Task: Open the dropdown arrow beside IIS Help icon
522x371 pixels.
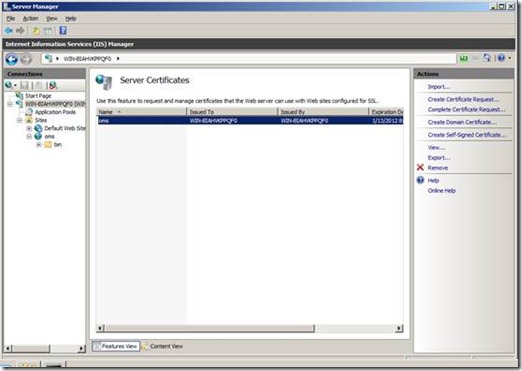Action: point(509,58)
